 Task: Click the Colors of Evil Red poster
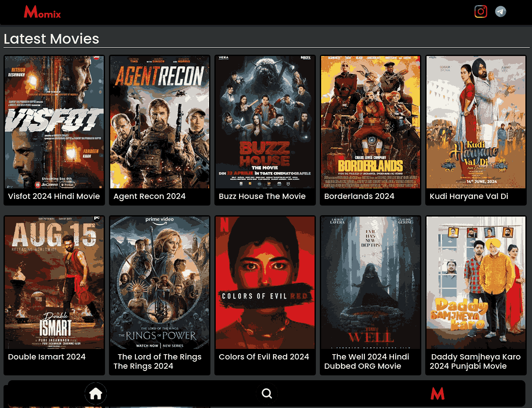coord(265,282)
